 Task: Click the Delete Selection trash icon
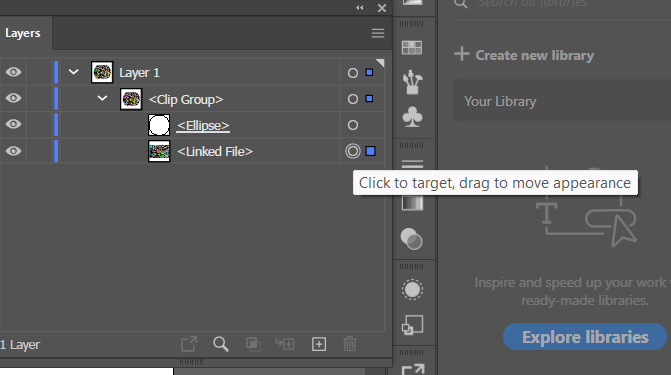click(x=350, y=344)
